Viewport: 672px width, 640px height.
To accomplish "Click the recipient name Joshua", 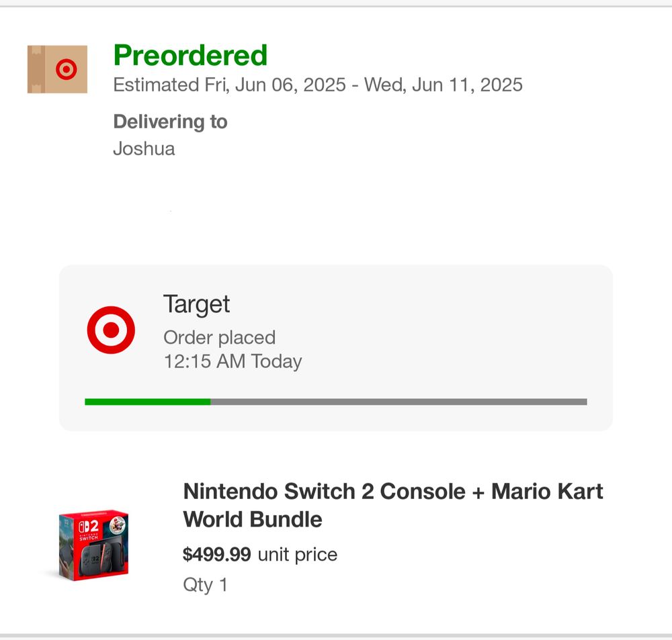I will [x=144, y=148].
